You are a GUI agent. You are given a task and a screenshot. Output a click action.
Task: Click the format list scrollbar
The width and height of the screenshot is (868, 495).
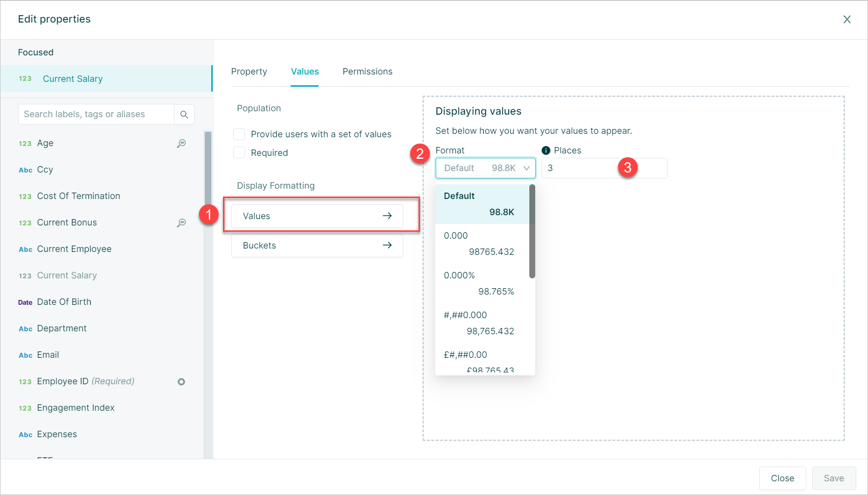pyautogui.click(x=532, y=231)
